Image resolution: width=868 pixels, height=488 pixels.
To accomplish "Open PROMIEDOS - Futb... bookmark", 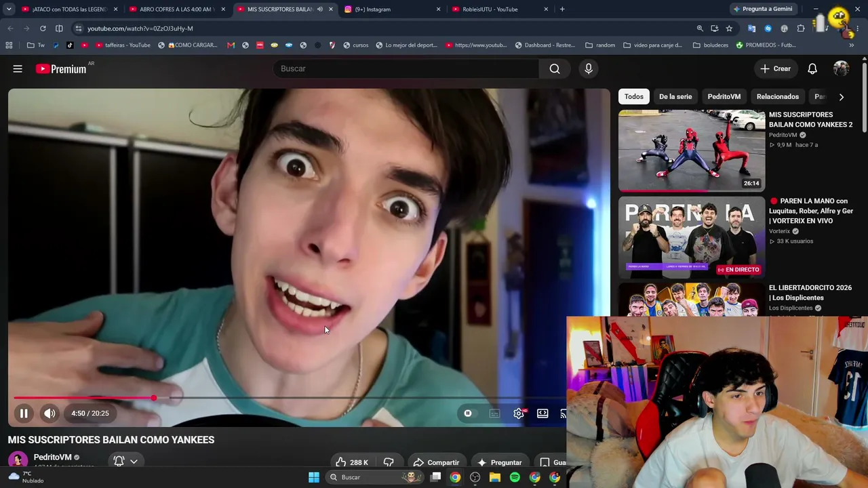I will (766, 45).
